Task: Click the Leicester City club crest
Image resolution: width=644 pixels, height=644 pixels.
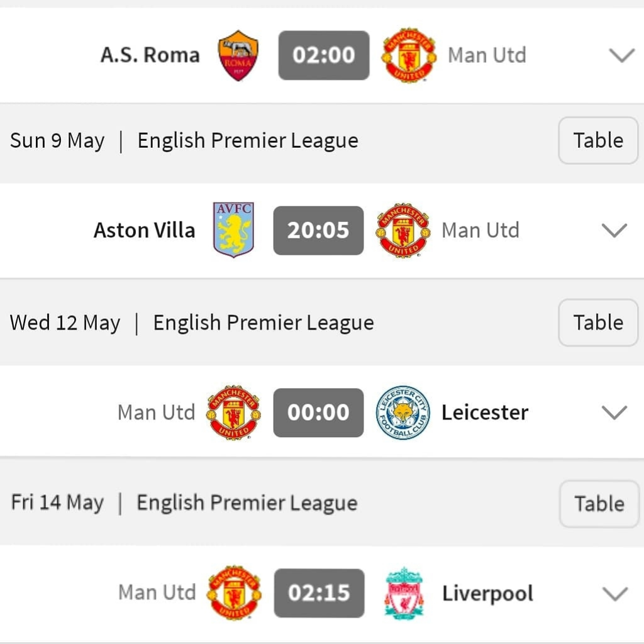Action: 402,413
